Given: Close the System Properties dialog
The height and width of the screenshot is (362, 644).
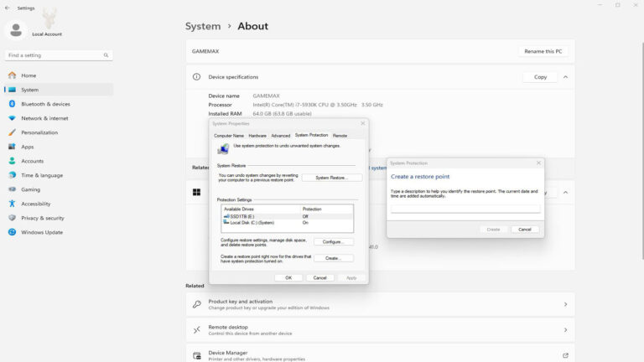Looking at the screenshot, I should point(362,123).
